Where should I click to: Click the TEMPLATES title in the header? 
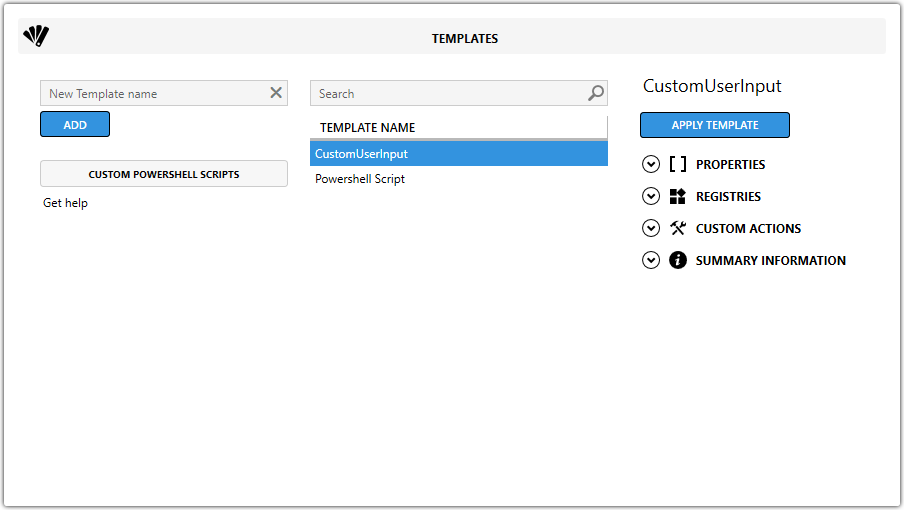tap(465, 39)
